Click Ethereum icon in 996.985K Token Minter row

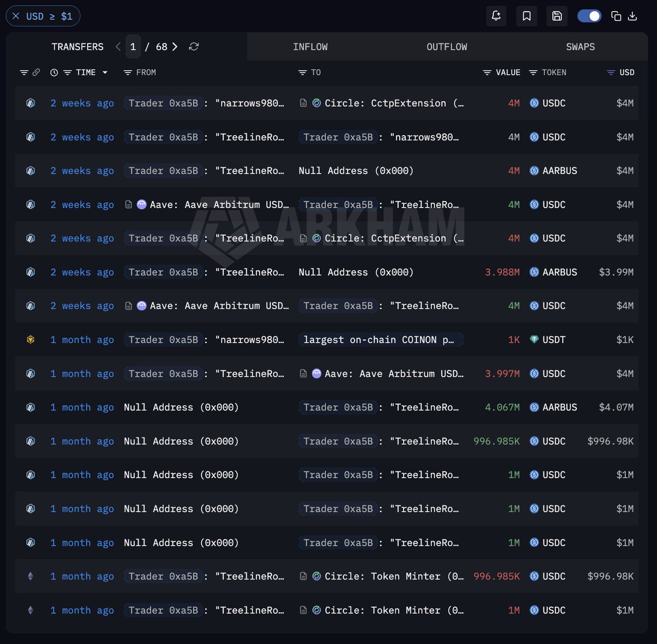31,576
